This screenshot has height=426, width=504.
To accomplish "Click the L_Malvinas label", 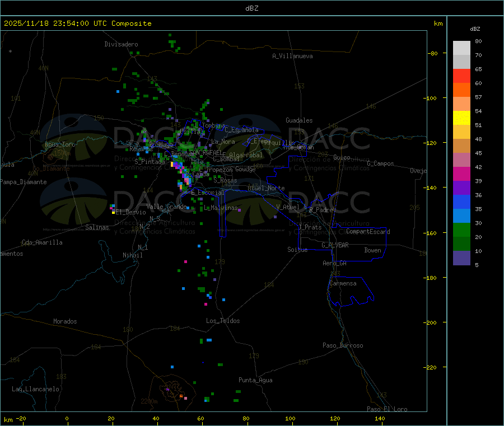I will coord(221,208).
